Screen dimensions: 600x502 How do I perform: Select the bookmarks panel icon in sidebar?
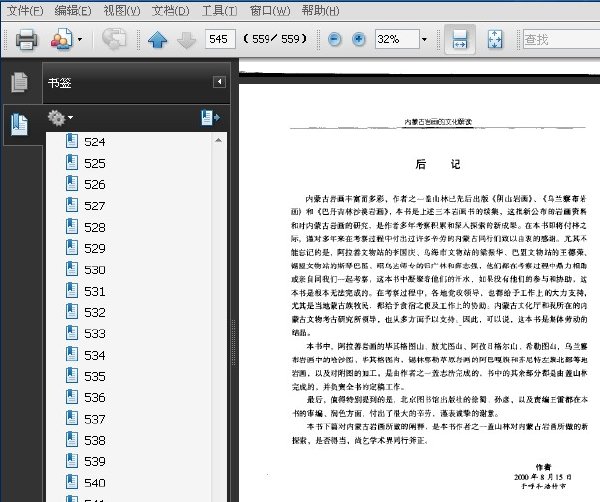click(x=20, y=124)
